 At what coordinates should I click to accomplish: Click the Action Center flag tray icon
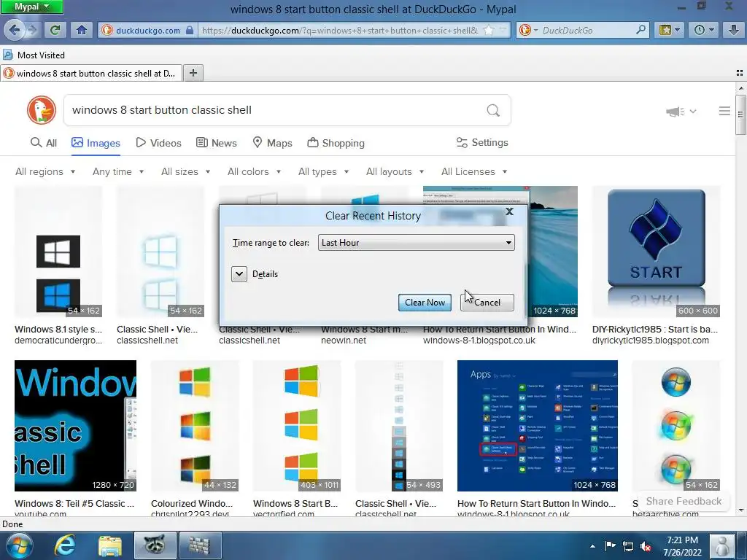(610, 545)
